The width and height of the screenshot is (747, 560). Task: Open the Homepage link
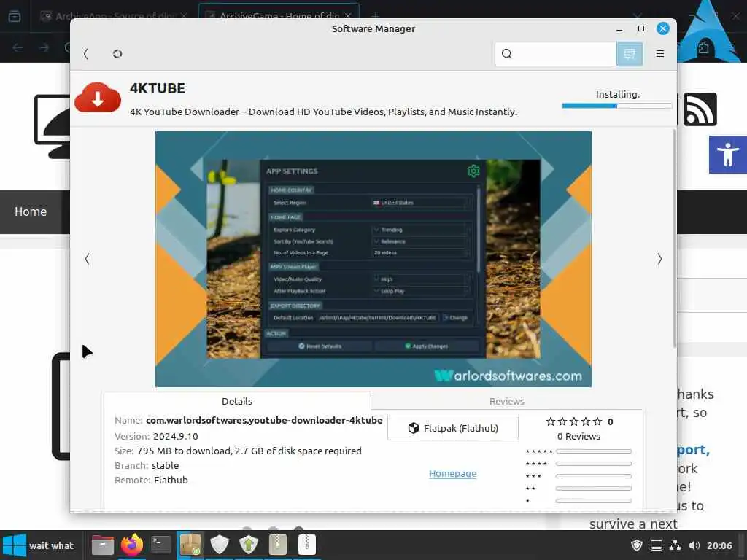point(452,474)
